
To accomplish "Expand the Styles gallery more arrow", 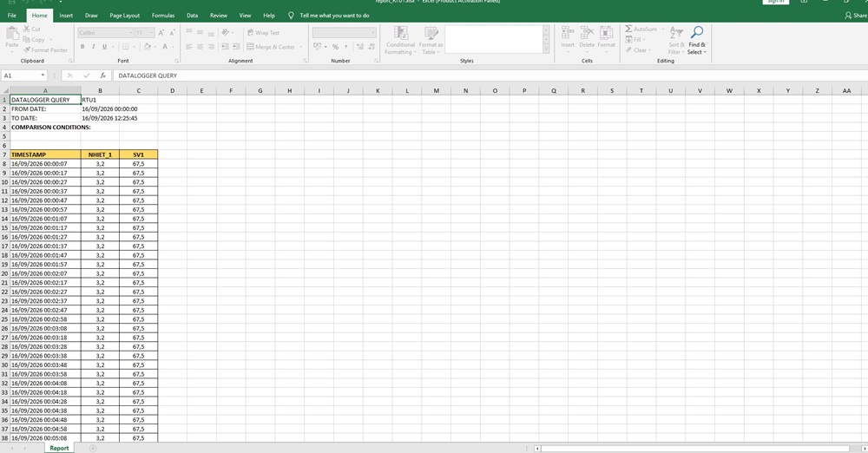I will pyautogui.click(x=546, y=49).
